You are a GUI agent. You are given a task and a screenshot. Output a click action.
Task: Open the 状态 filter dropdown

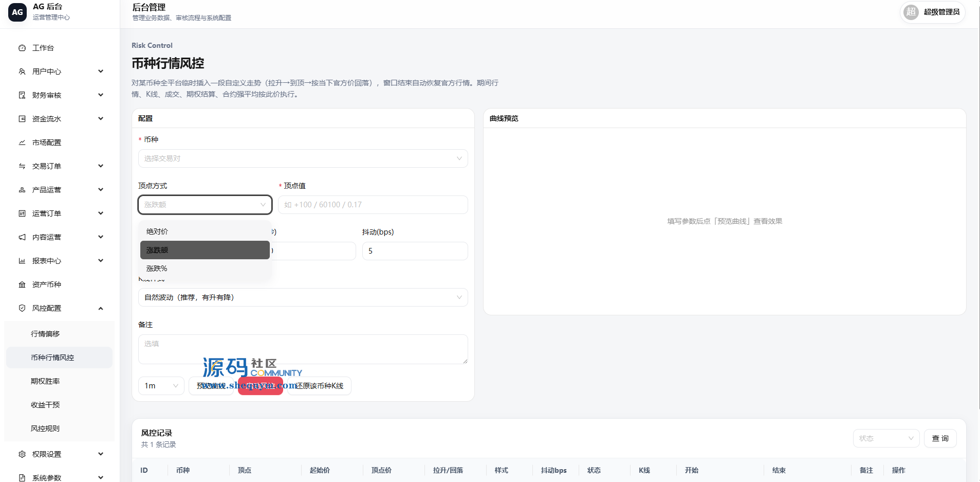tap(886, 438)
